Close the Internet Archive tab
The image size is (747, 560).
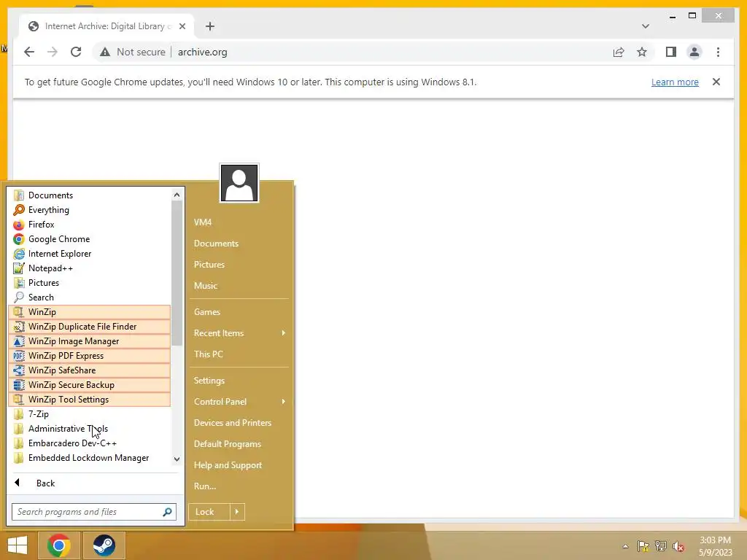[x=182, y=26]
